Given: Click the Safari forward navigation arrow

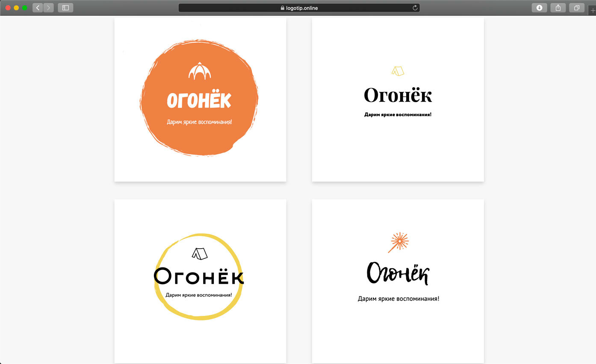Looking at the screenshot, I should click(x=48, y=8).
